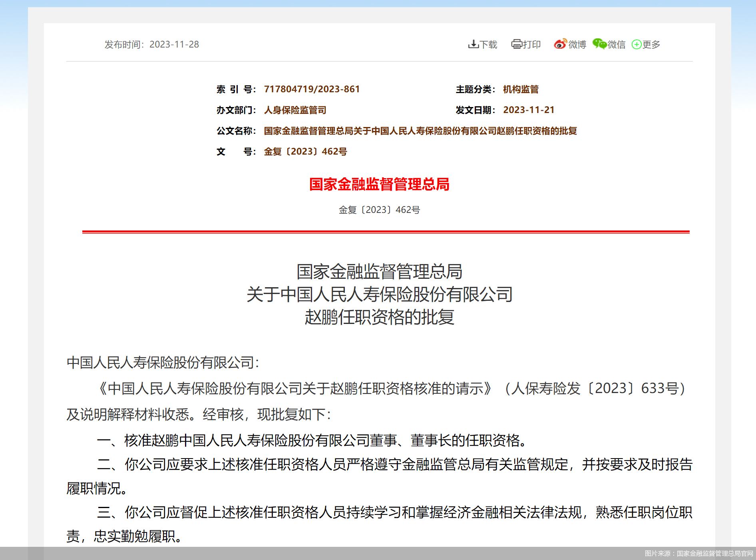Click the 主题分类 value 机构监管

[520, 89]
